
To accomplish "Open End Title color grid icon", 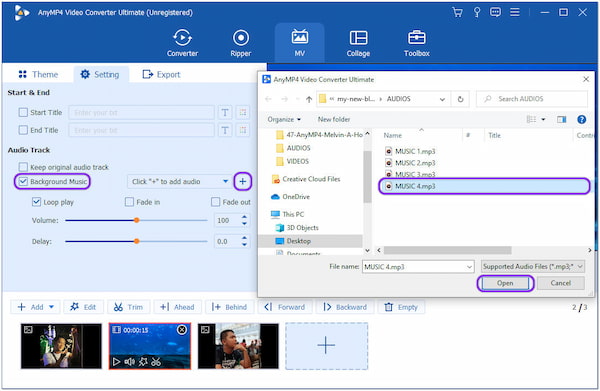I will [243, 130].
